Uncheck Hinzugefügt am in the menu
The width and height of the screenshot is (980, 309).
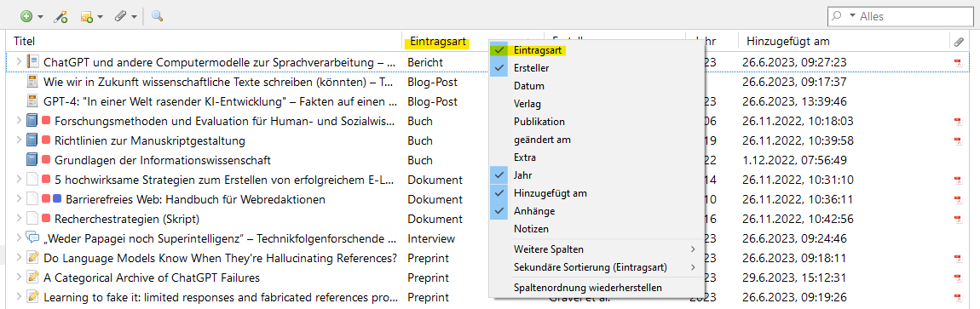[597, 193]
